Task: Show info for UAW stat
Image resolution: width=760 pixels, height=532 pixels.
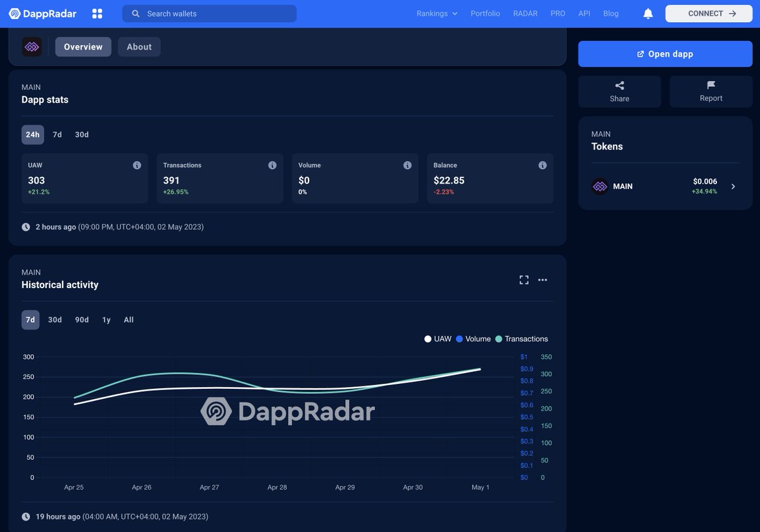Action: (x=137, y=165)
